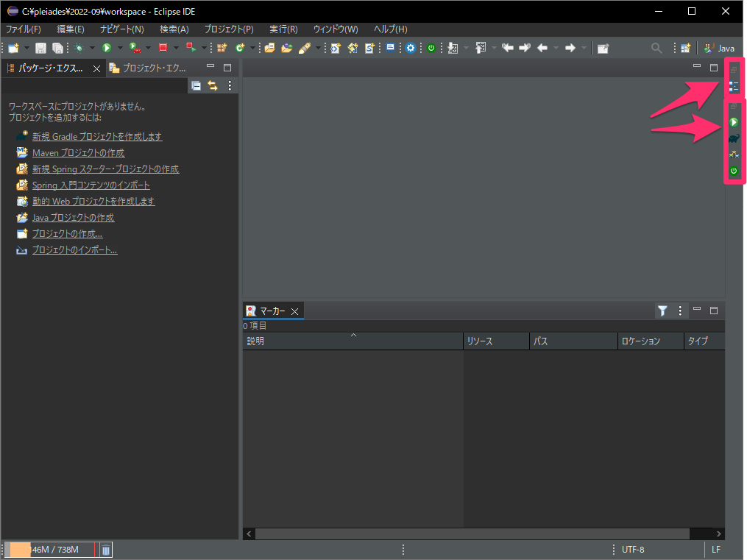The image size is (747, 560).
Task: Click the Relaunch (red square with green arrow) icon
Action: tap(191, 47)
